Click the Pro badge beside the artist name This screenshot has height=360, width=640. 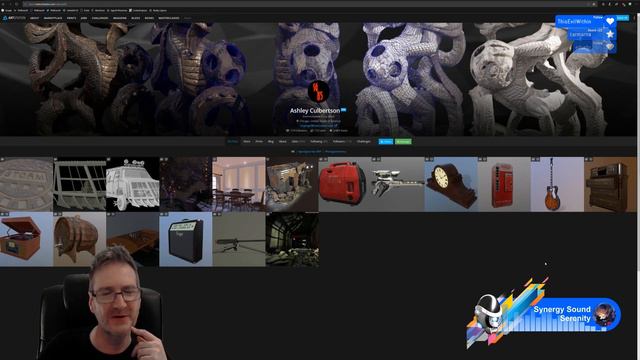pyautogui.click(x=344, y=110)
